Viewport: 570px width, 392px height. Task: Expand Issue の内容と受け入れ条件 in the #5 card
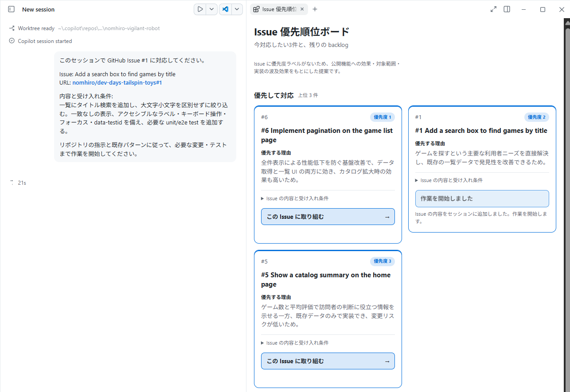tap(295, 343)
